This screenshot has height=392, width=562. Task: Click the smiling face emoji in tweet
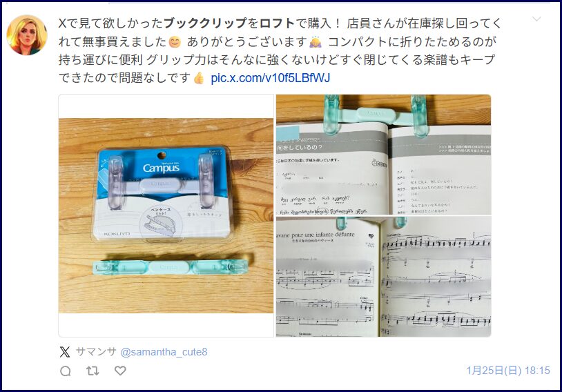[175, 42]
